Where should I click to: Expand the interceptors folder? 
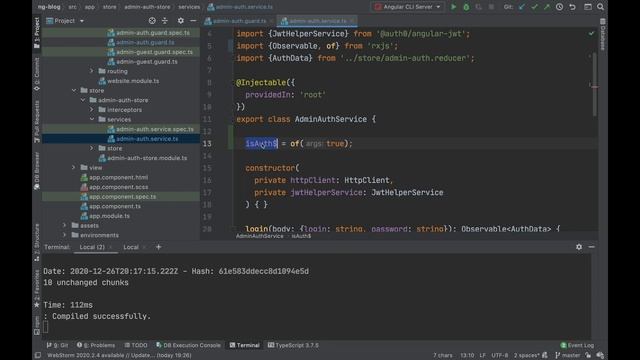click(x=92, y=110)
